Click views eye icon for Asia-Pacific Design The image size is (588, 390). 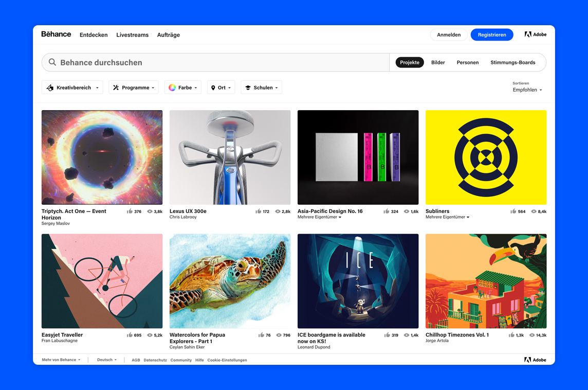406,211
